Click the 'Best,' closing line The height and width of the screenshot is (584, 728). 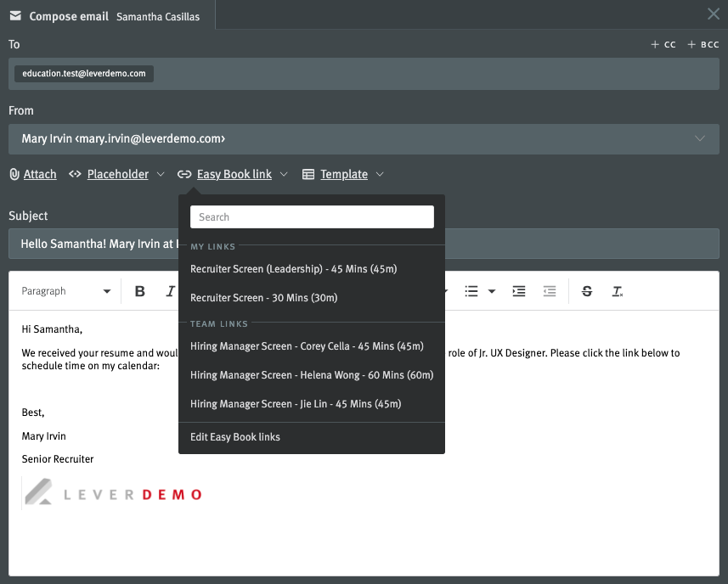tap(33, 413)
